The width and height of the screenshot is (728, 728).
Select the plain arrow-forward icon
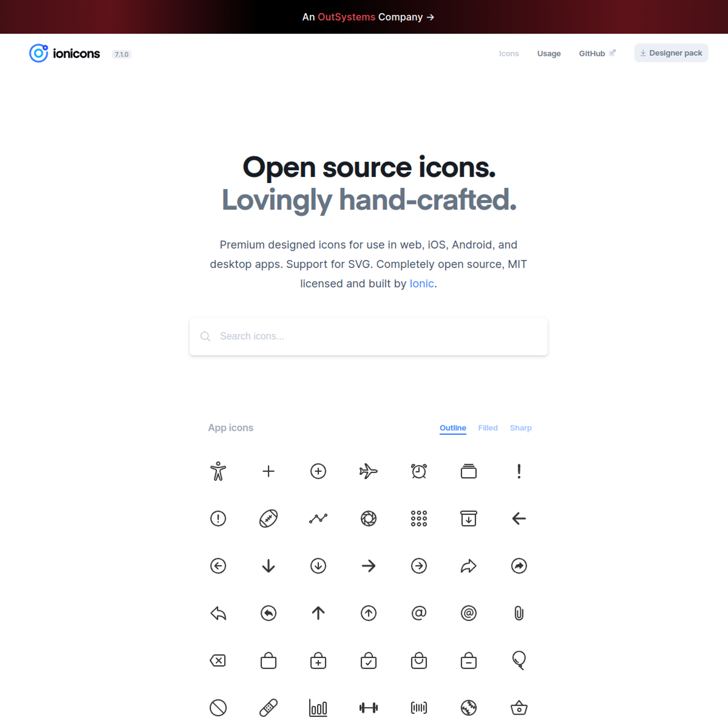click(x=369, y=566)
